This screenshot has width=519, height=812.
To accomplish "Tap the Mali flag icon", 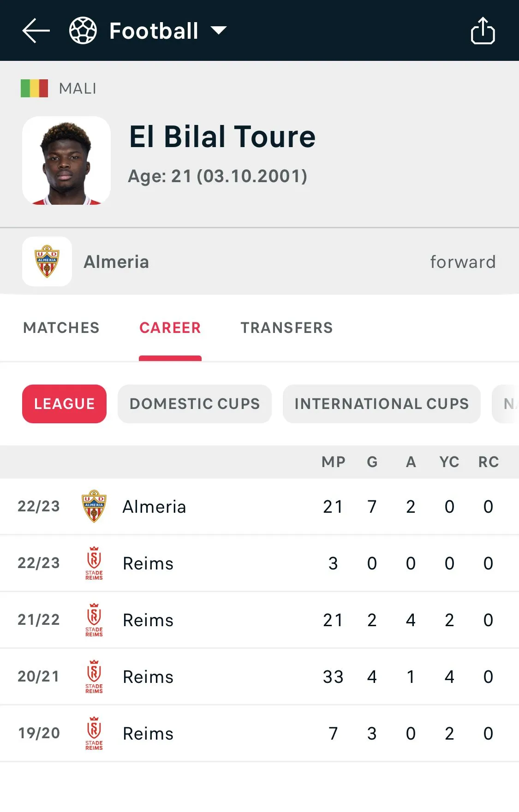I will (34, 88).
